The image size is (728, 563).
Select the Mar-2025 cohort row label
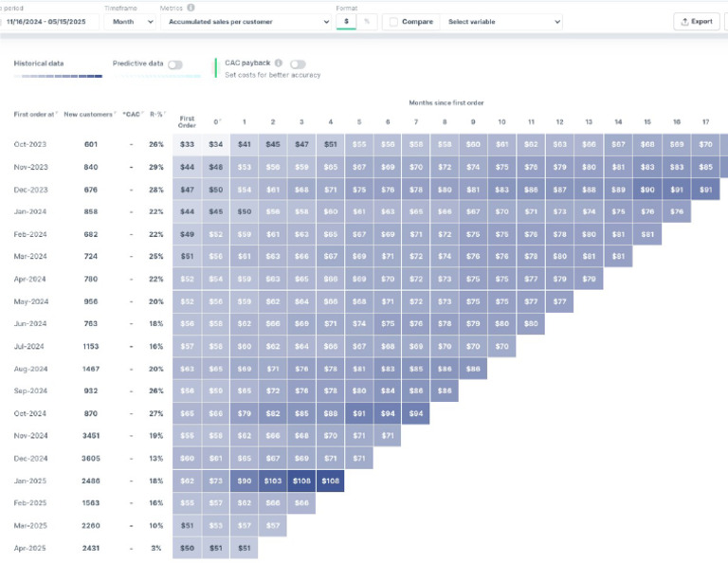coord(30,525)
